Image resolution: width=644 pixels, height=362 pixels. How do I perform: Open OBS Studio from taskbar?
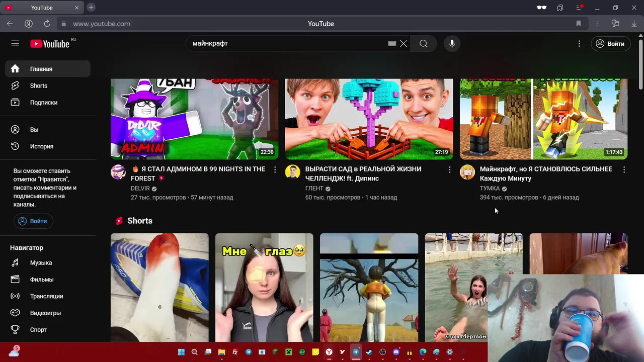tap(382, 352)
